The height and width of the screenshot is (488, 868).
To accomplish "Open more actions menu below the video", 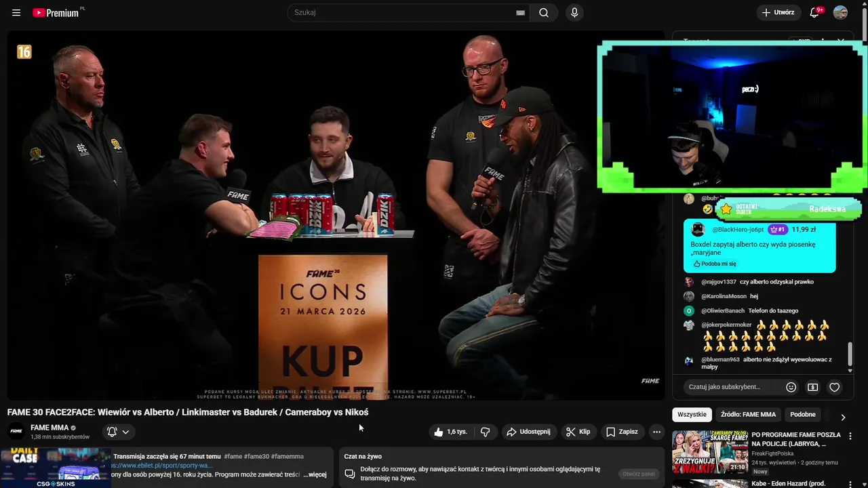I will tap(656, 432).
